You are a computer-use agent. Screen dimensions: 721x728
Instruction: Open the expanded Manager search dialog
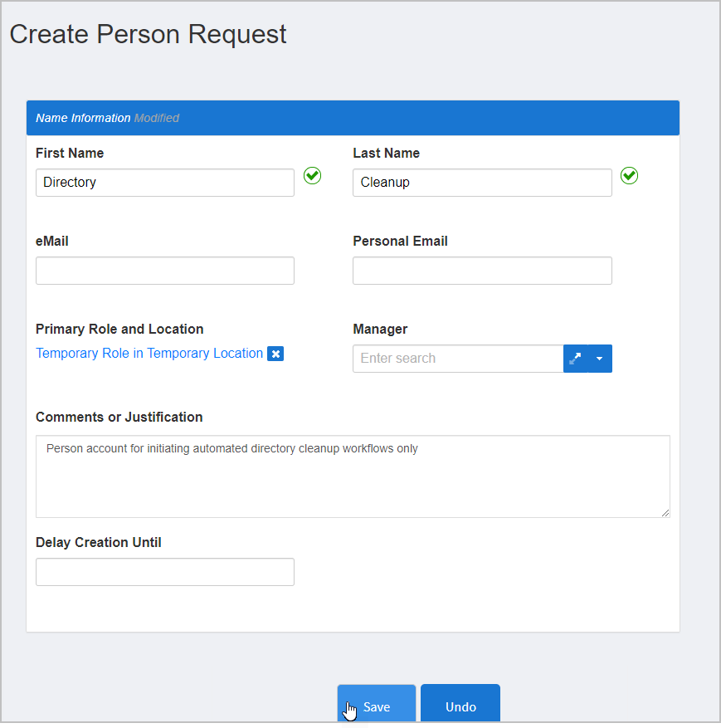(x=576, y=359)
